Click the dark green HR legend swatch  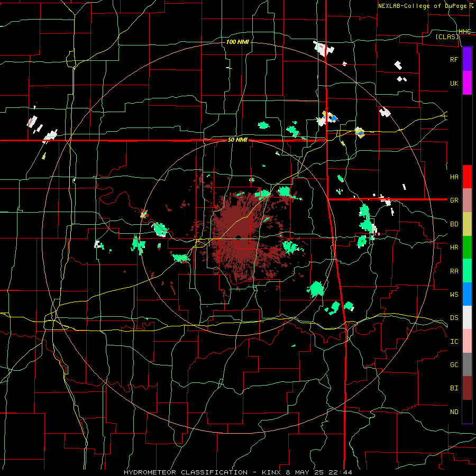click(467, 247)
